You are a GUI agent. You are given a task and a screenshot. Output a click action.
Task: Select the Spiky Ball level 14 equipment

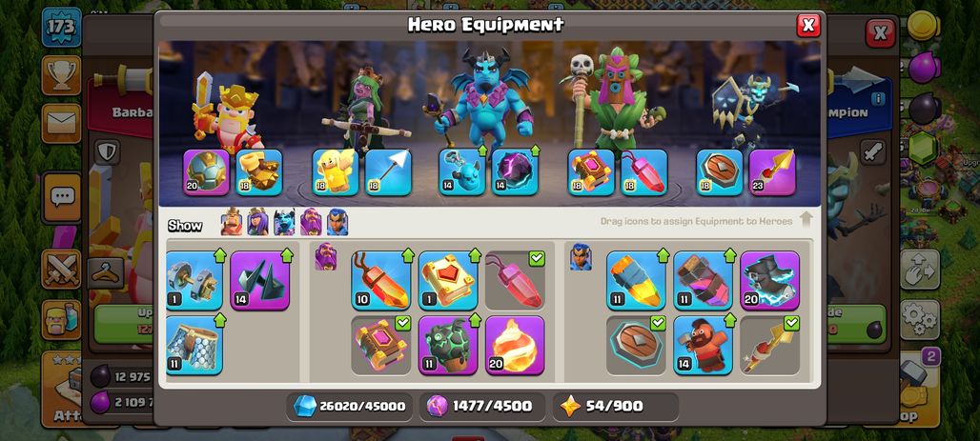(260, 280)
